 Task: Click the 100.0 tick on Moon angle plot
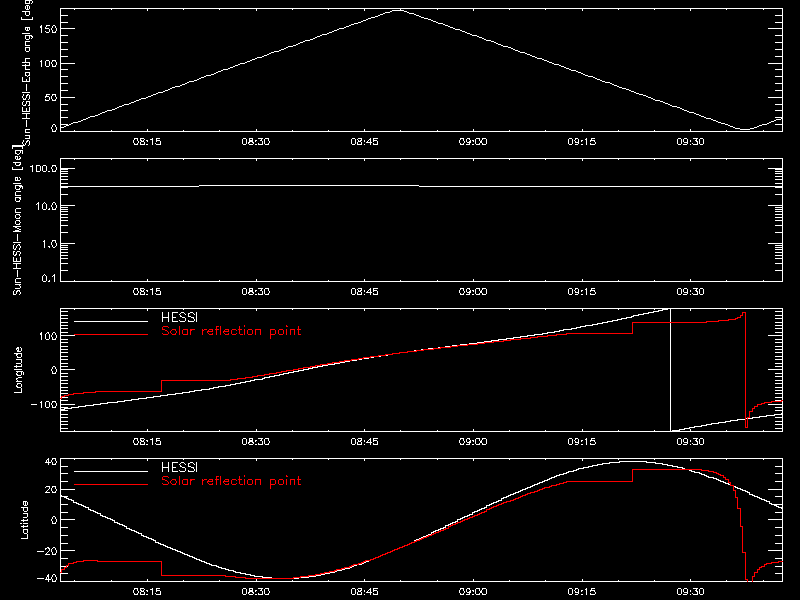(x=43, y=169)
